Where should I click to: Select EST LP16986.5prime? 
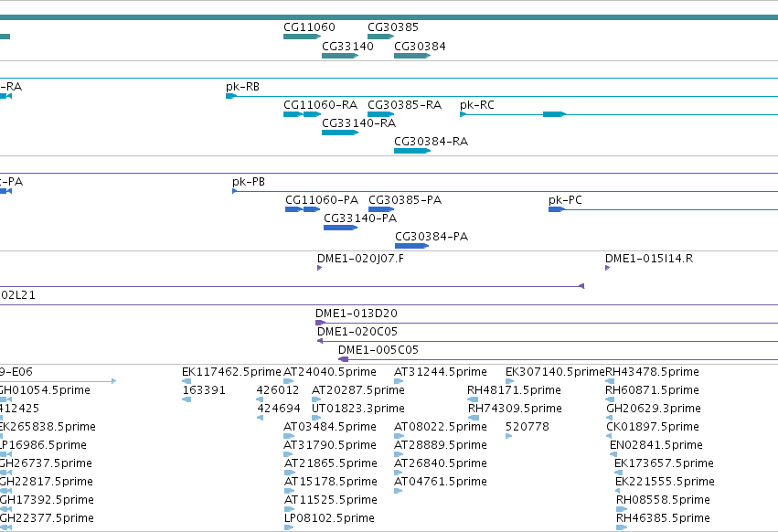pos(5,455)
